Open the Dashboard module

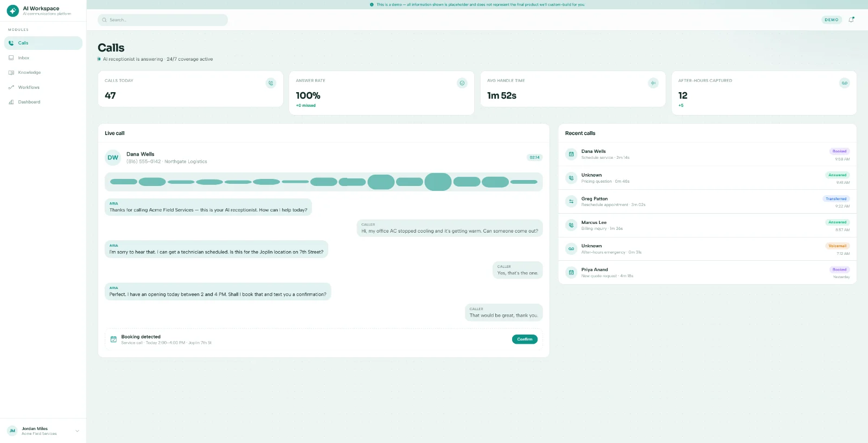pos(43,102)
